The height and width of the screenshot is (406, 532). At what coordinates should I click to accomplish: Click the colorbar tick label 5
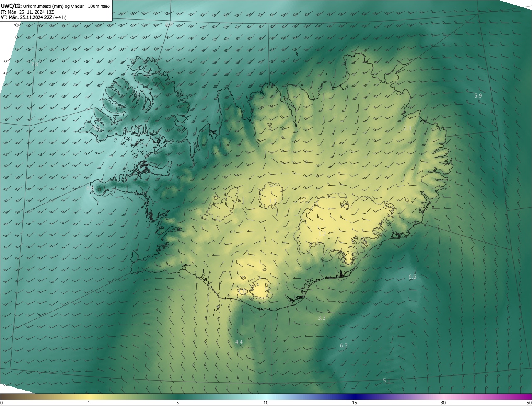(177, 403)
